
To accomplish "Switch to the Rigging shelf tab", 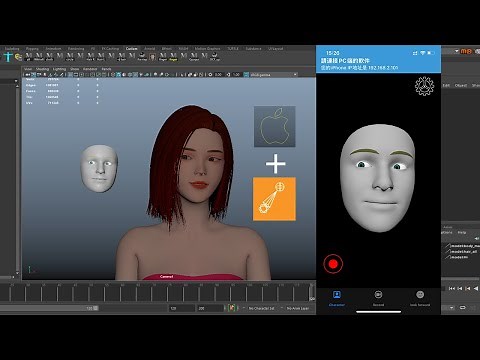I will 32,49.
